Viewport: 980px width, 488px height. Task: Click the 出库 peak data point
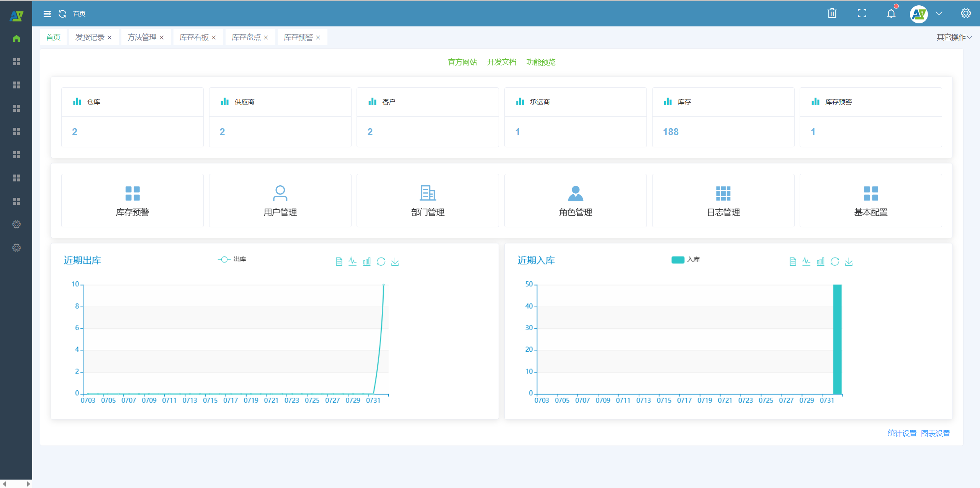point(383,285)
